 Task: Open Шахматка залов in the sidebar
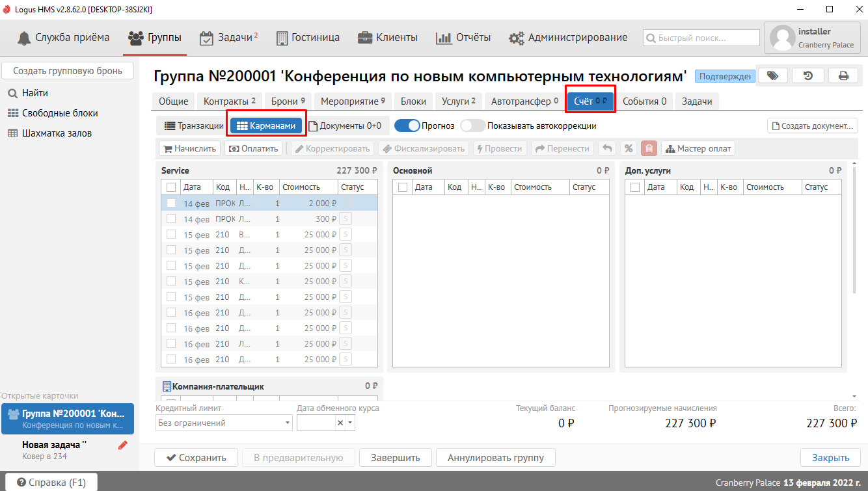coord(57,133)
